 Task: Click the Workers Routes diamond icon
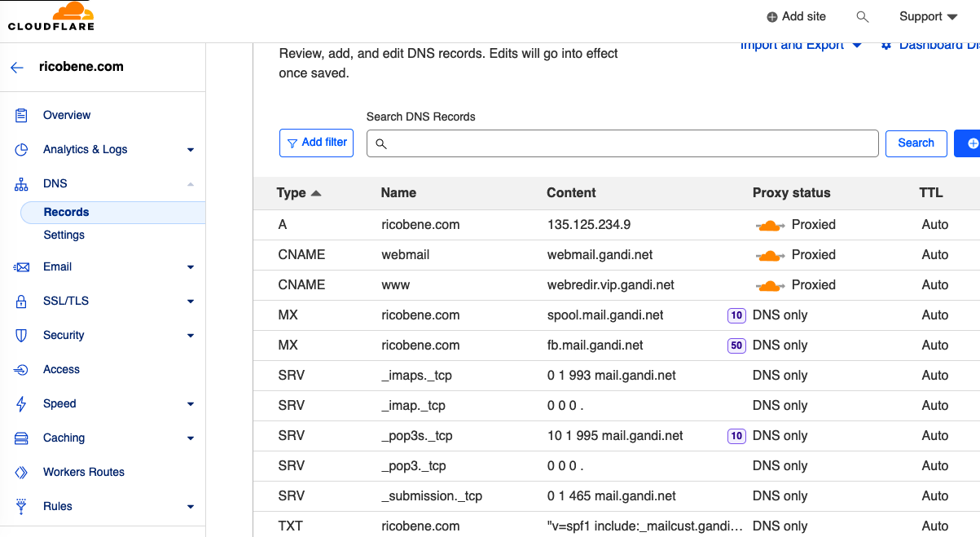[22, 472]
